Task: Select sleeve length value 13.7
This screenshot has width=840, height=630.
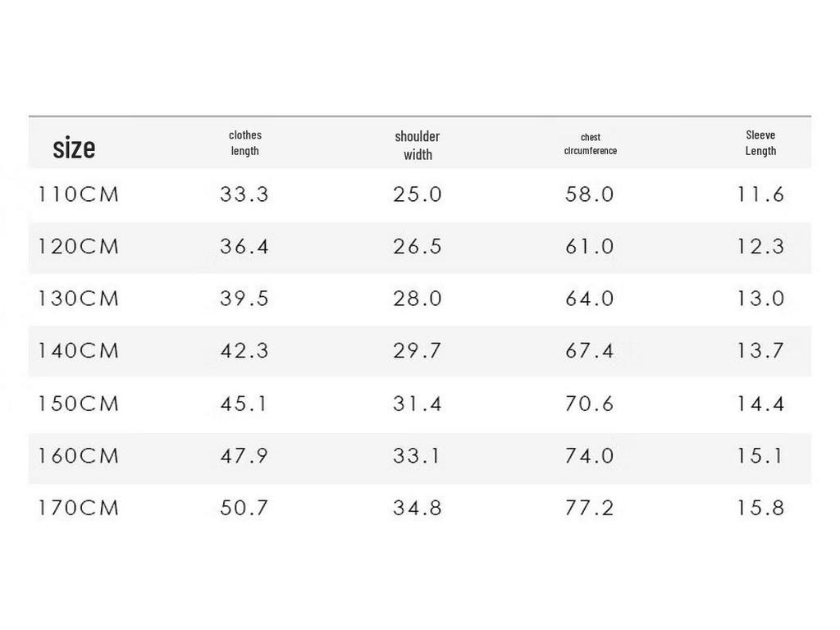Action: coord(760,350)
